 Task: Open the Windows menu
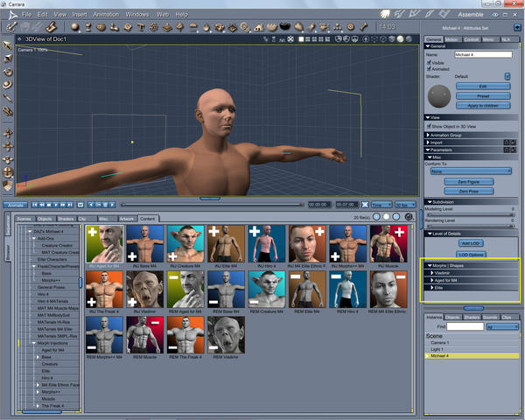137,14
